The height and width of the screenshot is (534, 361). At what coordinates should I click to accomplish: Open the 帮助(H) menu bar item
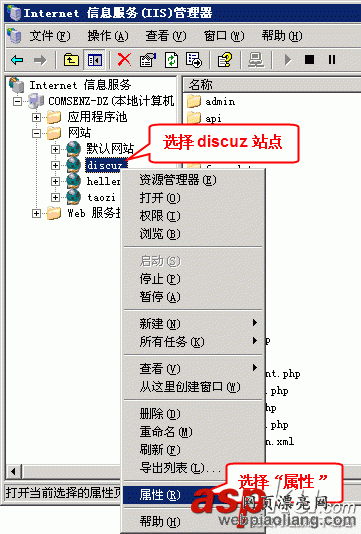[x=282, y=35]
